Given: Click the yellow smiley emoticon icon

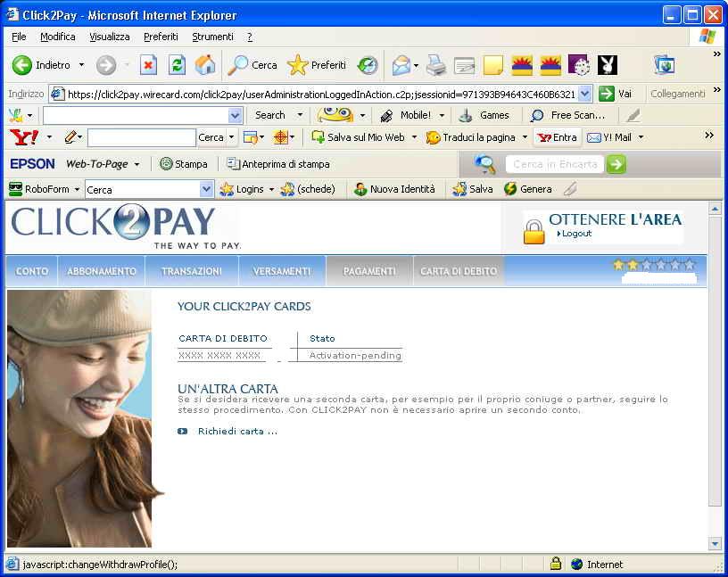Looking at the screenshot, I should [335, 115].
